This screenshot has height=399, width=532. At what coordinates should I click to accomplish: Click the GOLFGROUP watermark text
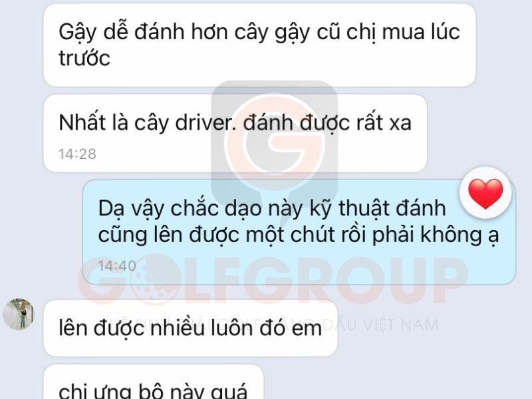(x=273, y=280)
